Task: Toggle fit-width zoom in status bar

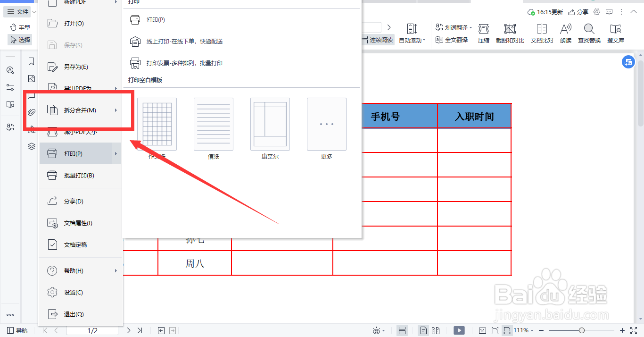Action: click(507, 331)
